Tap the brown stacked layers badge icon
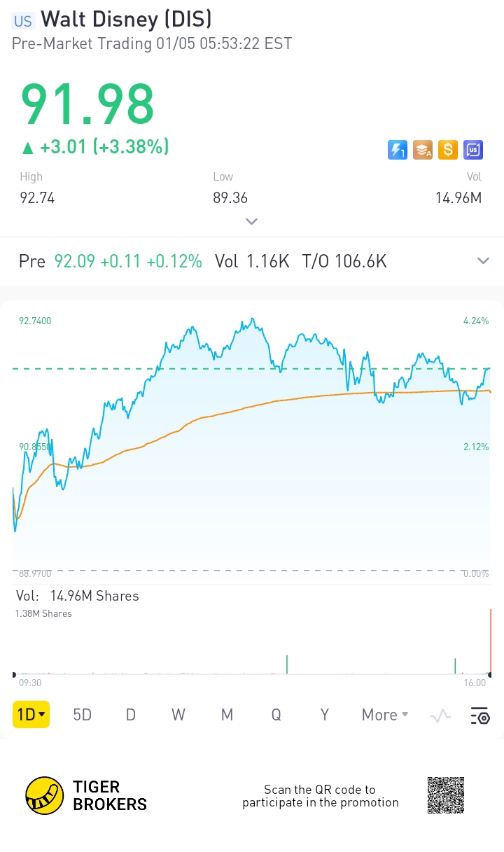The height and width of the screenshot is (852, 504). point(423,150)
